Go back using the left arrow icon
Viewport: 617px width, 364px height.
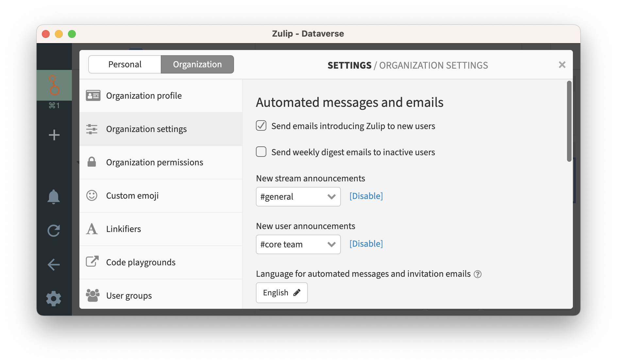pos(54,265)
